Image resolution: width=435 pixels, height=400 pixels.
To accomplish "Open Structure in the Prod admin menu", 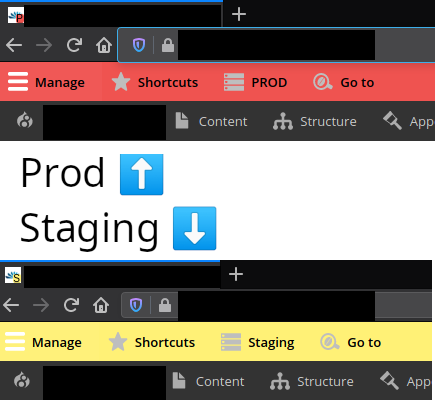I will (315, 121).
